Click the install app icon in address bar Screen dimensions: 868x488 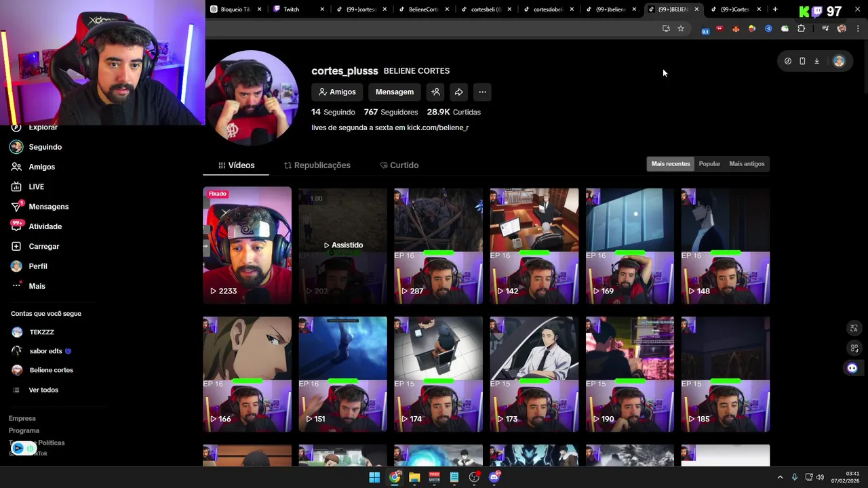click(666, 28)
